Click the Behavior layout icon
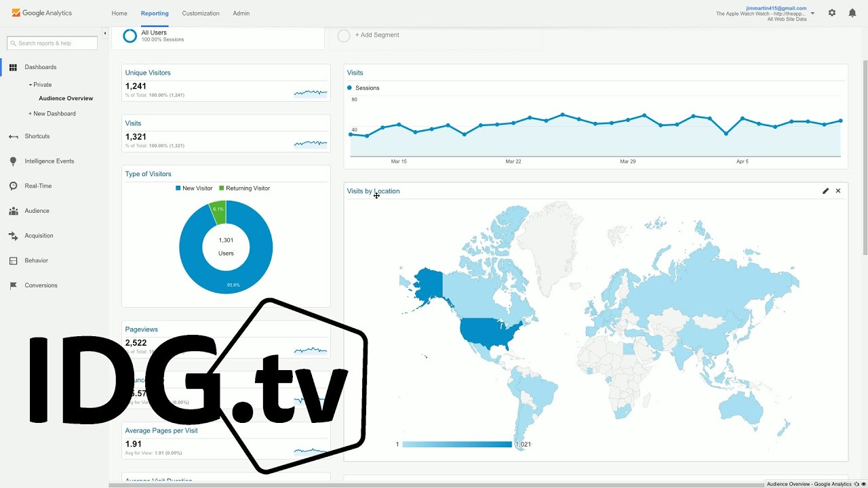The width and height of the screenshot is (868, 488). [13, 260]
